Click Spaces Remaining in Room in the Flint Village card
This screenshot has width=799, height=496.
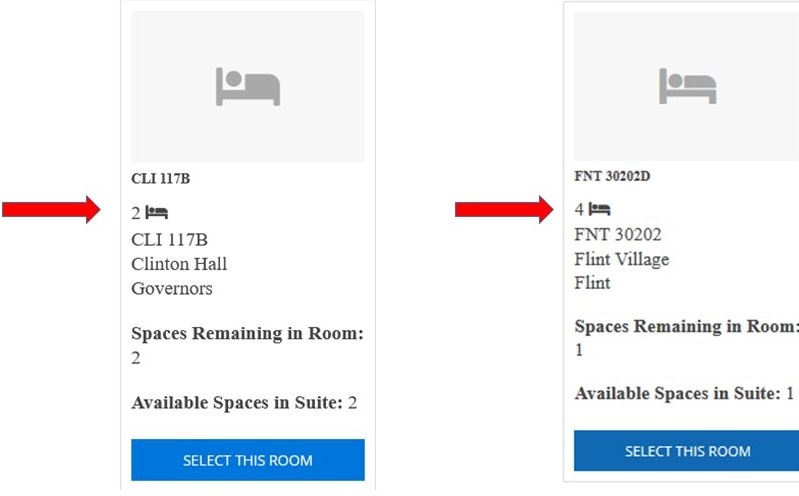[x=687, y=327]
